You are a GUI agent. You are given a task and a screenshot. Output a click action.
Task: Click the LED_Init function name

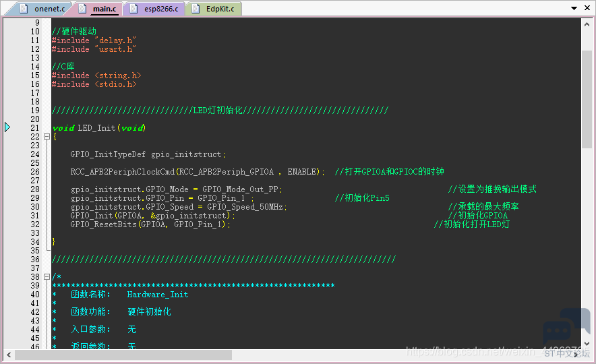tap(96, 127)
